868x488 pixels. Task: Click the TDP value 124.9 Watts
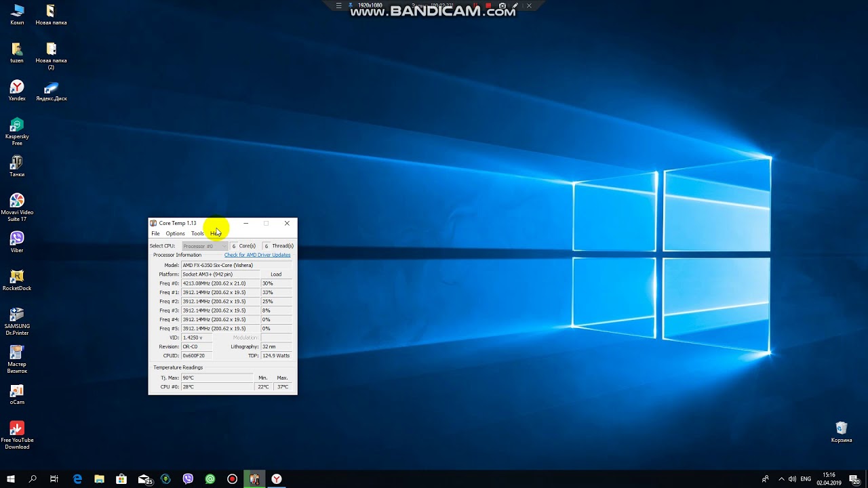[276, 355]
